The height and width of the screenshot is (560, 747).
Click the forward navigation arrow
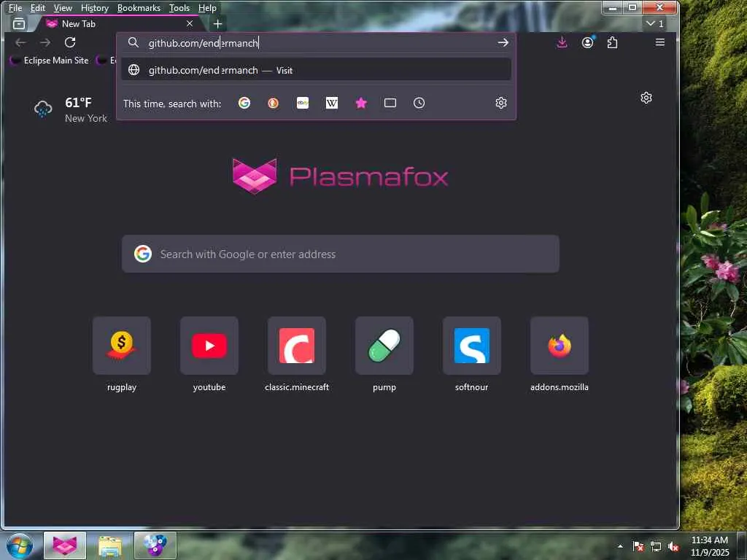45,43
